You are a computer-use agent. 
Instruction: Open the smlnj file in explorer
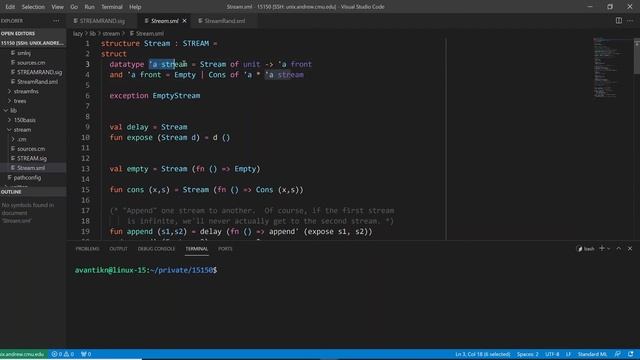coord(24,53)
